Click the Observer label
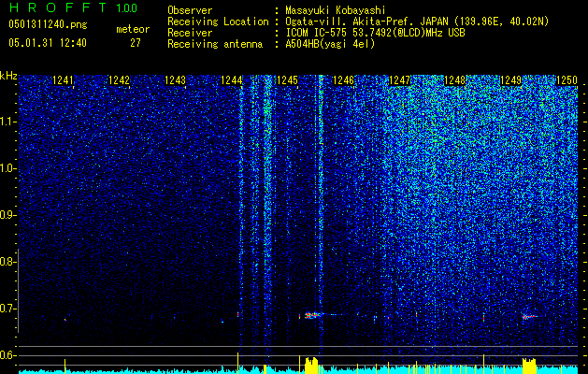Screen dimensions: 588x374 (190, 10)
